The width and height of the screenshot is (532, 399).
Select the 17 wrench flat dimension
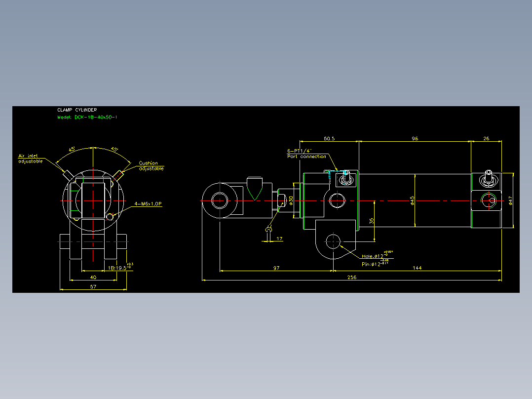tap(279, 239)
